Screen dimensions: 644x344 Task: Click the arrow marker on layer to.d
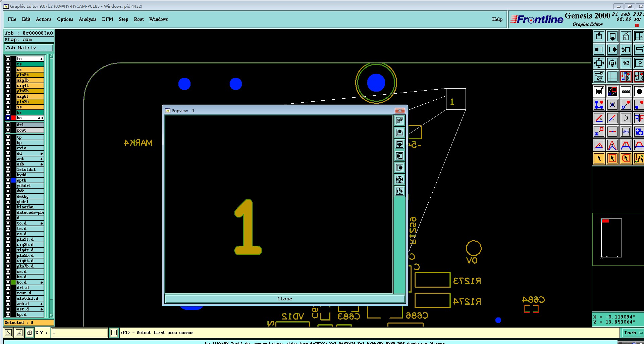[42, 223]
